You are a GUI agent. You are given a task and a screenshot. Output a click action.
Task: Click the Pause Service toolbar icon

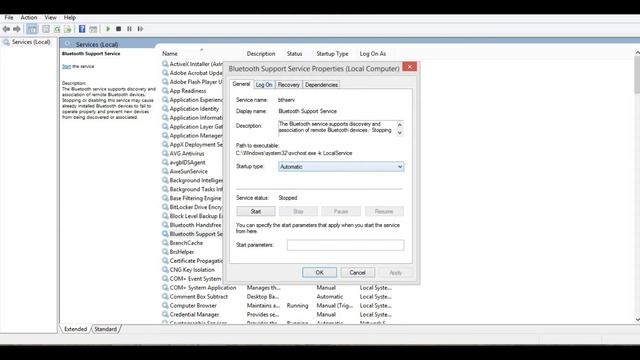(x=129, y=29)
